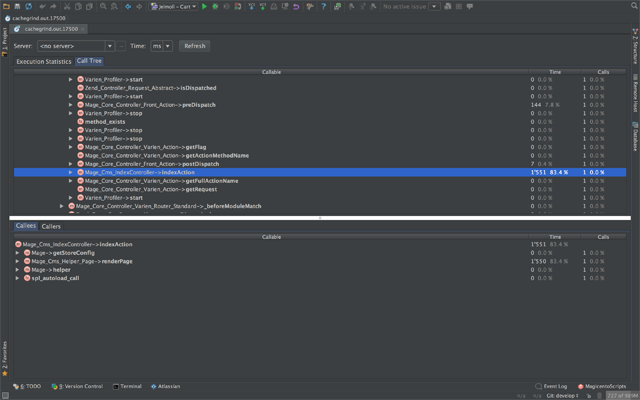Select the Callees tab
The image size is (640, 400).
tap(26, 226)
